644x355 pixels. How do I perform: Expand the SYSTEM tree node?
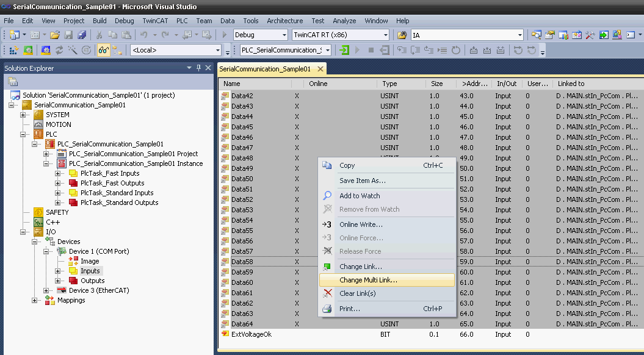tap(23, 115)
